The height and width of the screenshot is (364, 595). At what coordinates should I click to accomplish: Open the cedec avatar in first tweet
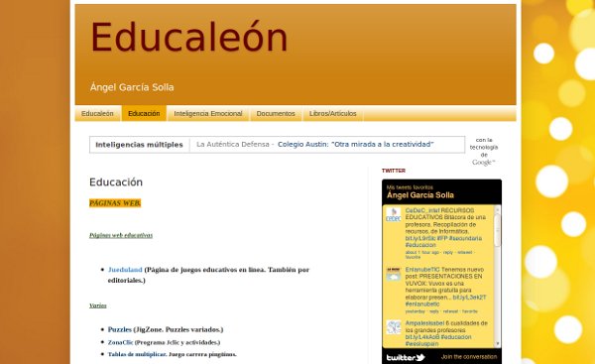pos(394,215)
